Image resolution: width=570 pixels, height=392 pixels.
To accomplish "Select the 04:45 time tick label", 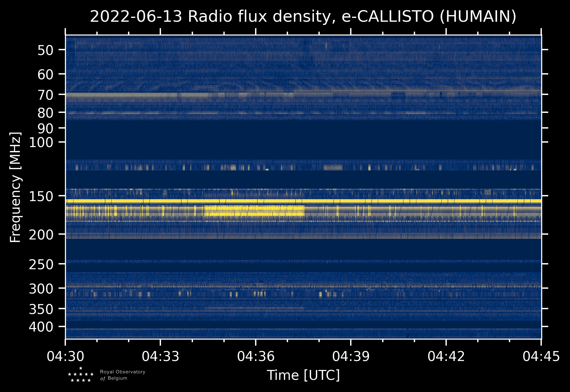I will (x=541, y=356).
